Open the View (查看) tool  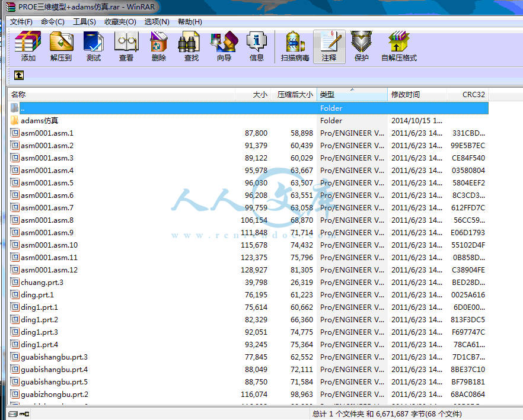126,46
